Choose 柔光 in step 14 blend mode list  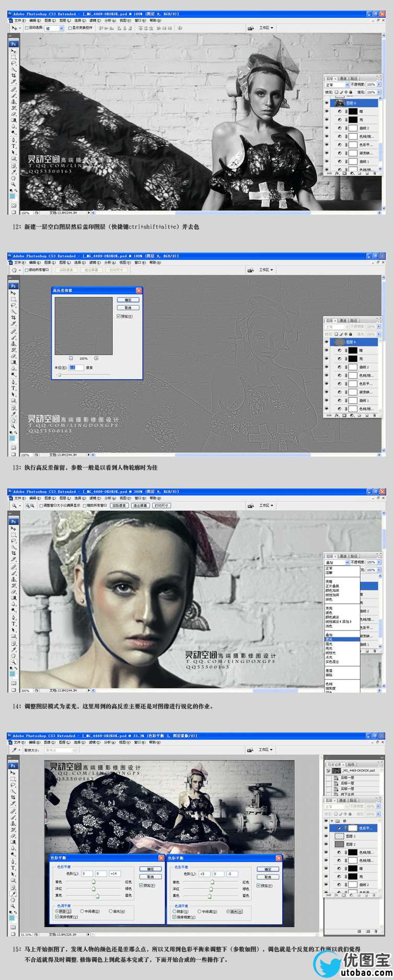342,639
